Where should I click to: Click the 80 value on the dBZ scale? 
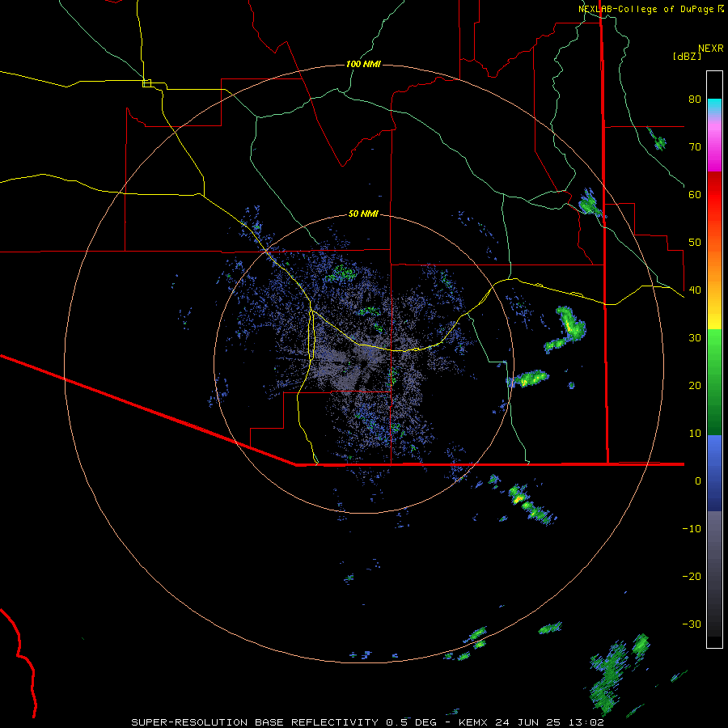point(695,99)
